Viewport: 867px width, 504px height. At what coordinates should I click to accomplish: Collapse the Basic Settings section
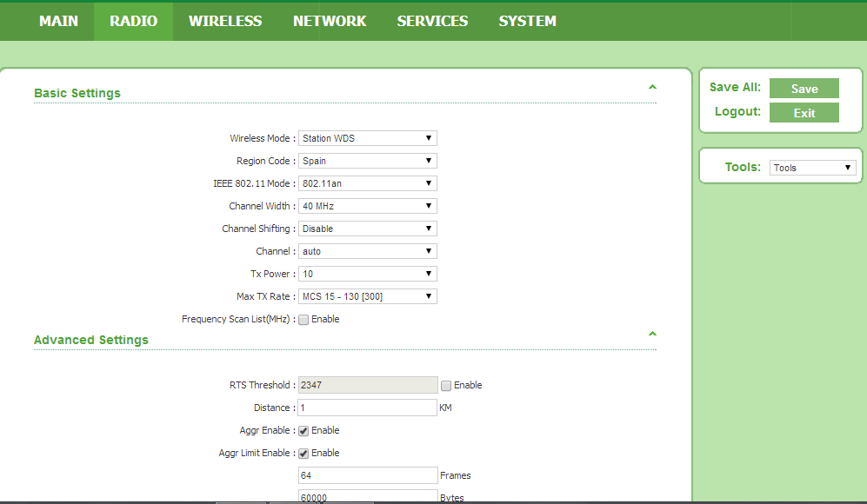tap(651, 88)
